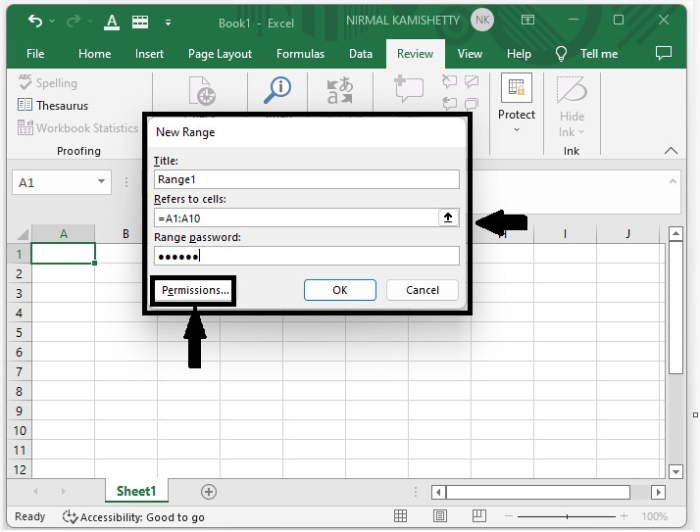Click Accessibility: Good to go status
The height and width of the screenshot is (532, 700).
133,517
